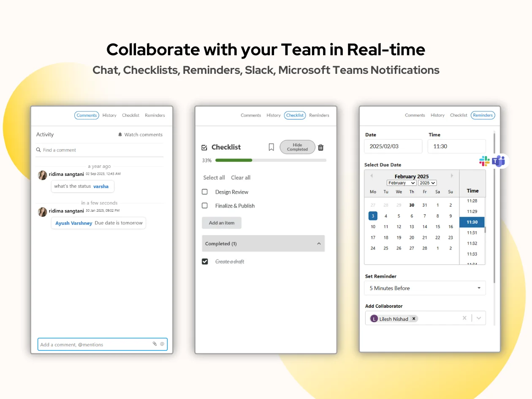Click the @ mention icon in comment box
Image resolution: width=532 pixels, height=399 pixels.
[162, 344]
